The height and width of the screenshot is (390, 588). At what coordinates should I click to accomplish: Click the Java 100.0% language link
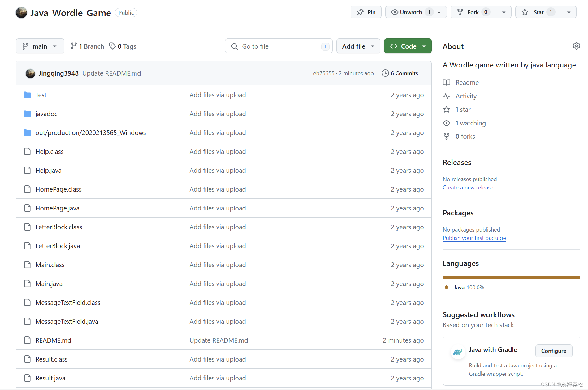(x=469, y=287)
